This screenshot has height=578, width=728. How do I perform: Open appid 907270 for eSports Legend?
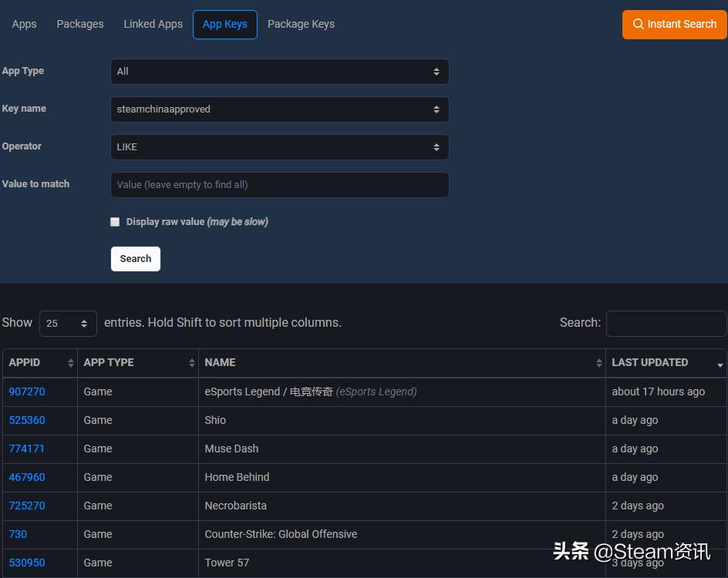pyautogui.click(x=27, y=391)
